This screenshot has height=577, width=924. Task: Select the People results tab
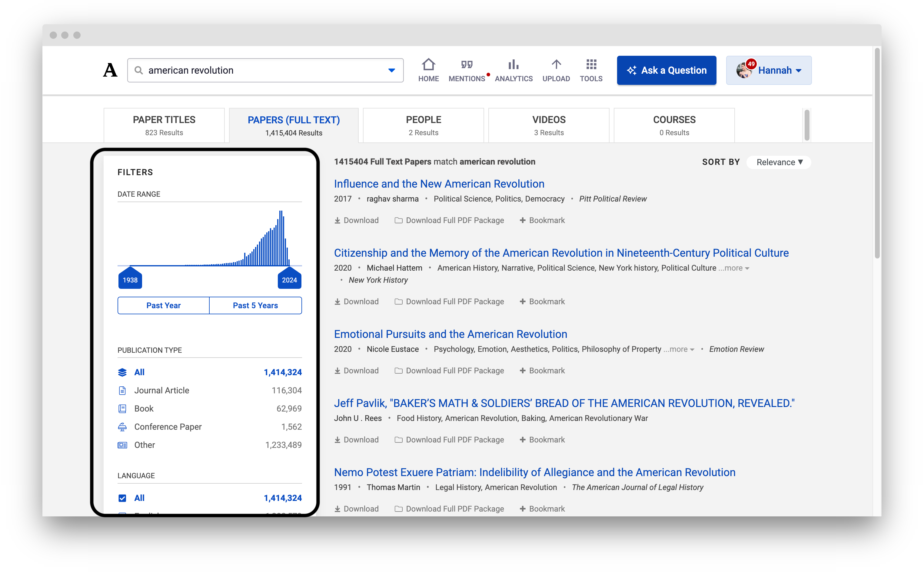click(423, 124)
